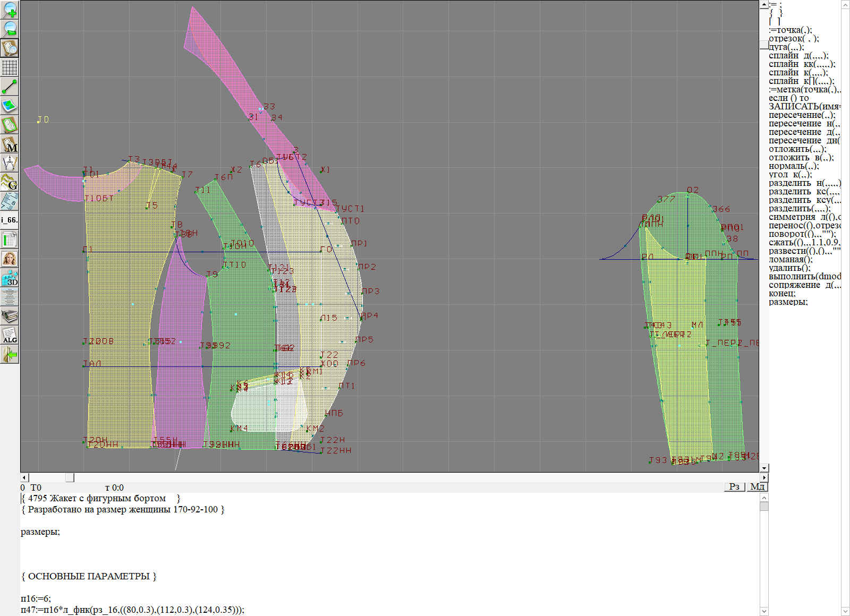The image size is (850, 616).
Task: Open the green spreadsheet table icon
Action: (x=10, y=239)
